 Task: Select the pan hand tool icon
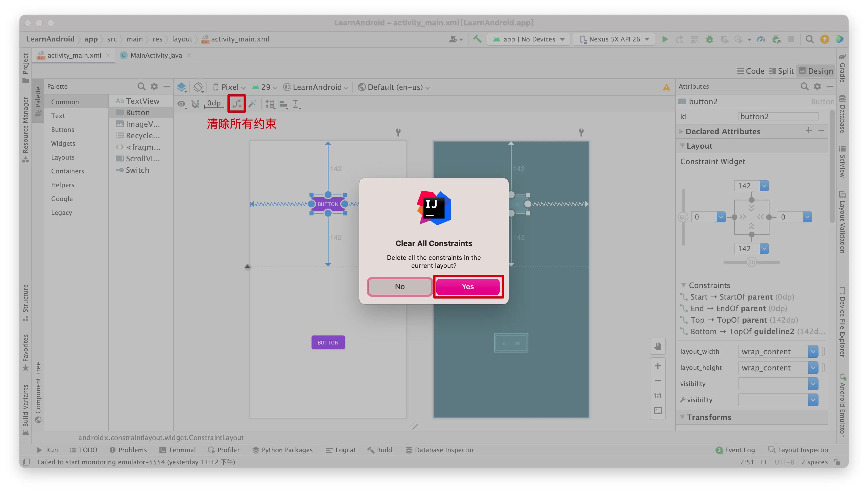coord(657,346)
